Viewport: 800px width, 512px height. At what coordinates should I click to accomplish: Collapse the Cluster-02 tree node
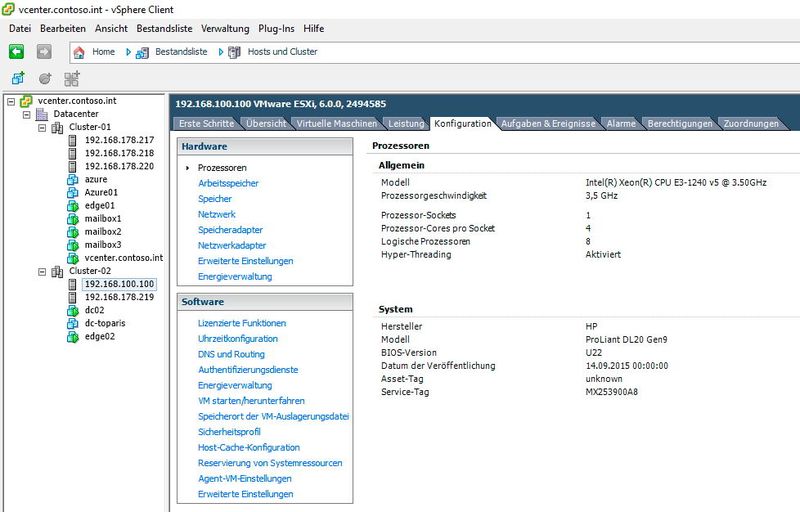point(42,272)
